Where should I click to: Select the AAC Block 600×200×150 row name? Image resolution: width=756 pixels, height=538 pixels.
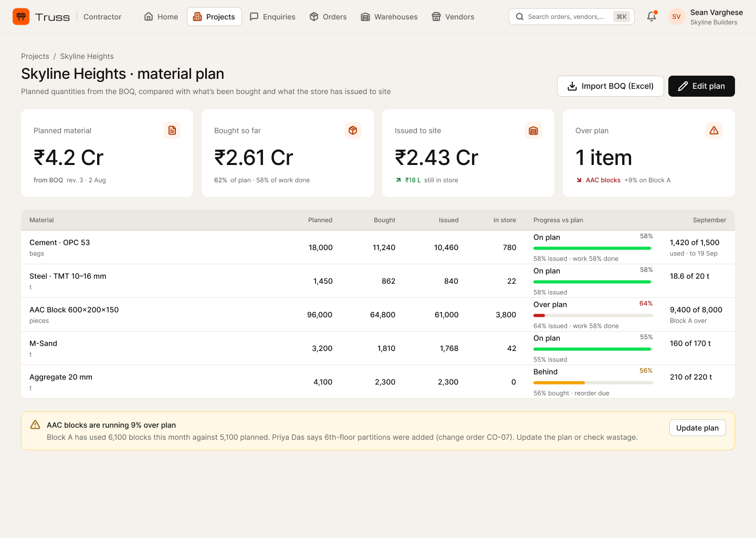click(x=74, y=309)
